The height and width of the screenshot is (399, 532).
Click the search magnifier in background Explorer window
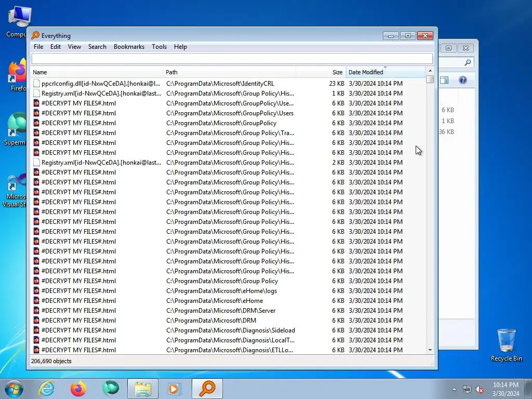(x=468, y=62)
